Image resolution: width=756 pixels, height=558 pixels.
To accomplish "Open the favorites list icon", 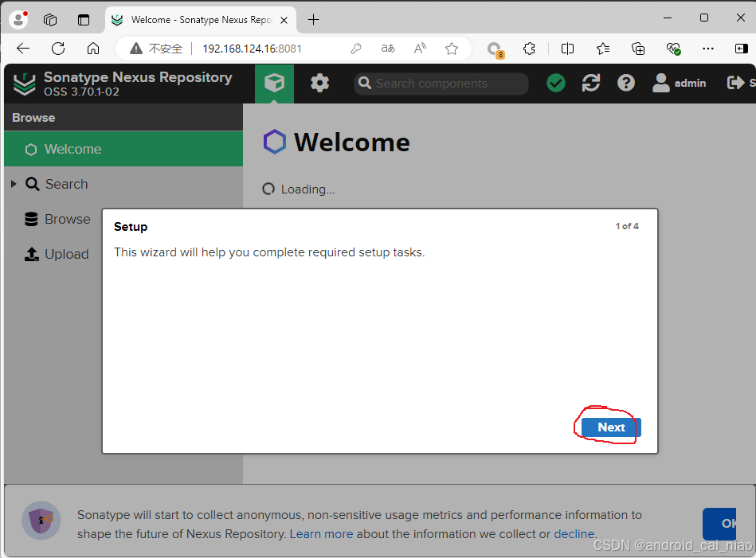I will [603, 49].
